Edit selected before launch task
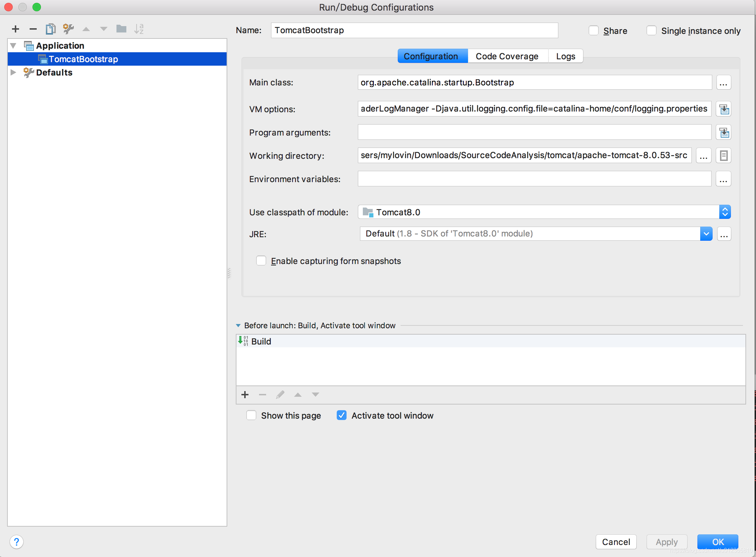The width and height of the screenshot is (756, 557). click(x=280, y=395)
